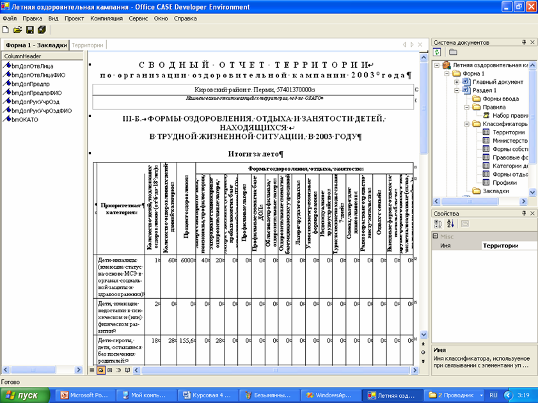The height and width of the screenshot is (403, 538).
Task: Click the Save floppy disk icon
Action: [x=30, y=30]
